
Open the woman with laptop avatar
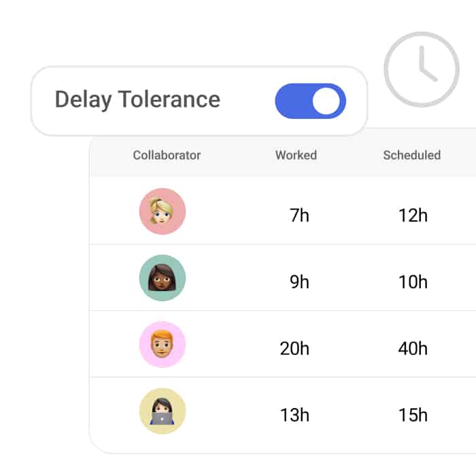pyautogui.click(x=163, y=411)
